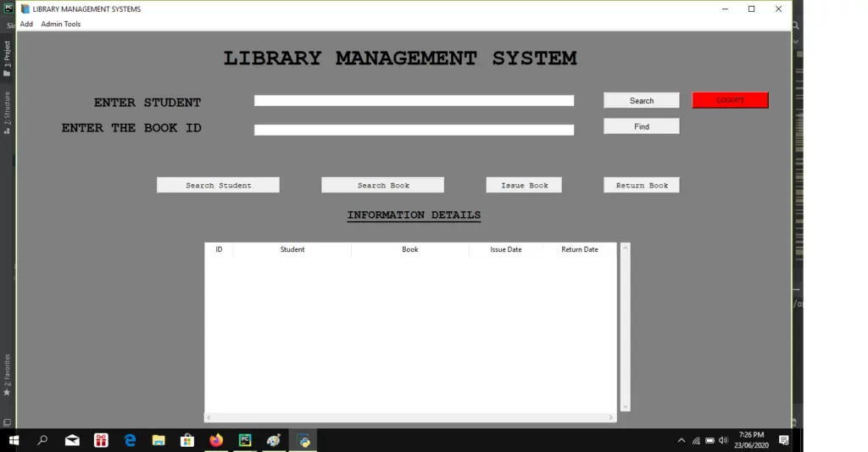Show hidden system tray icons
This screenshot has width=868, height=452.
coord(682,440)
